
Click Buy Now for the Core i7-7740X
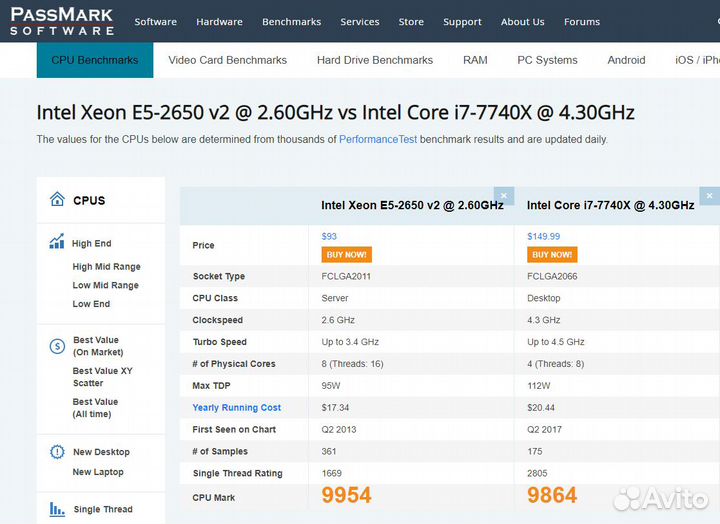click(x=552, y=254)
